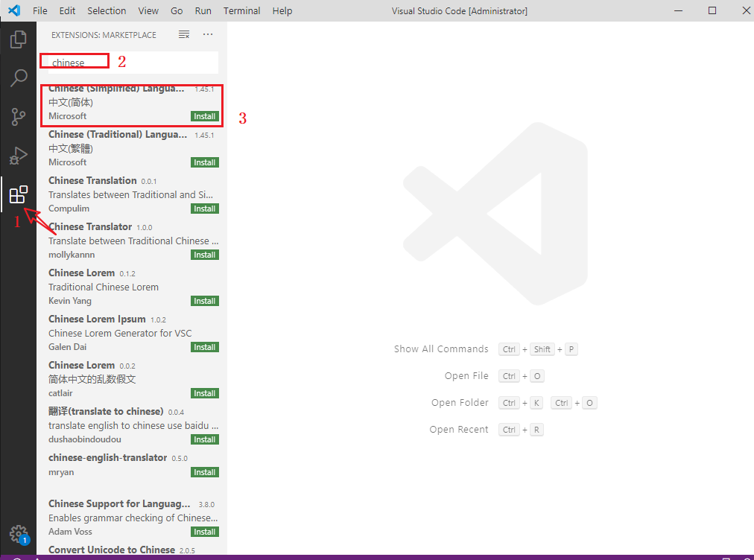Select Convert Unicode to Chinese entry

tap(112, 550)
